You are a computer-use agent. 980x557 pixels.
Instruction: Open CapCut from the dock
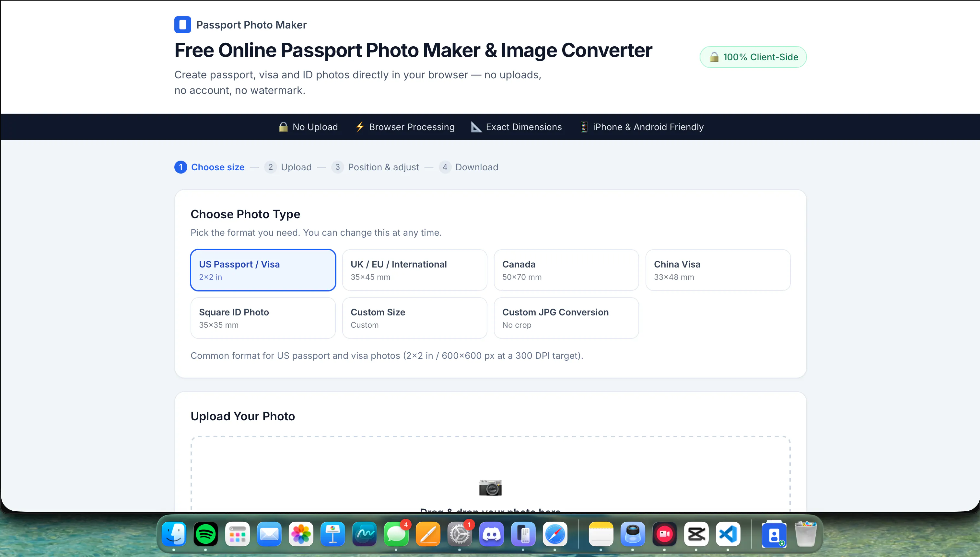coord(696,534)
